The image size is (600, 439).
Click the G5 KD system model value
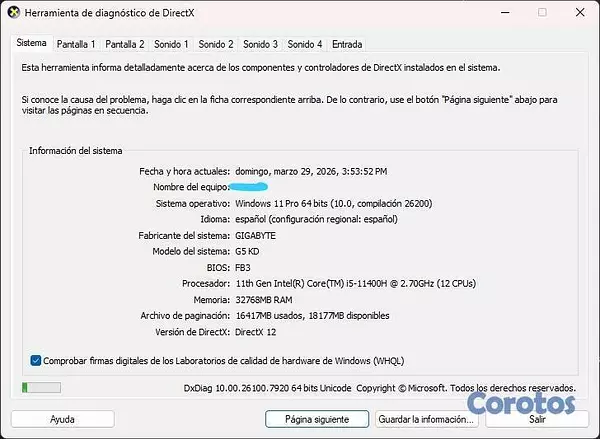click(x=247, y=251)
